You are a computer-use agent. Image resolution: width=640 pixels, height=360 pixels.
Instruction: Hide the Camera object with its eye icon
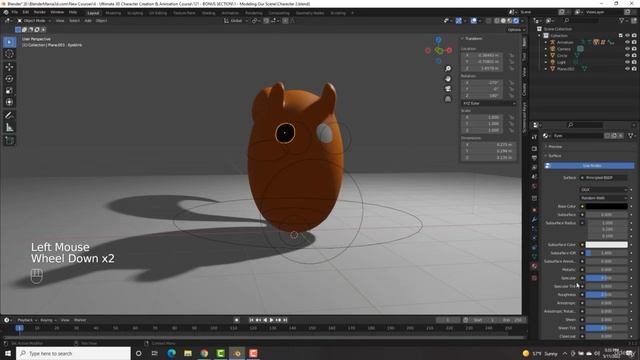click(627, 49)
